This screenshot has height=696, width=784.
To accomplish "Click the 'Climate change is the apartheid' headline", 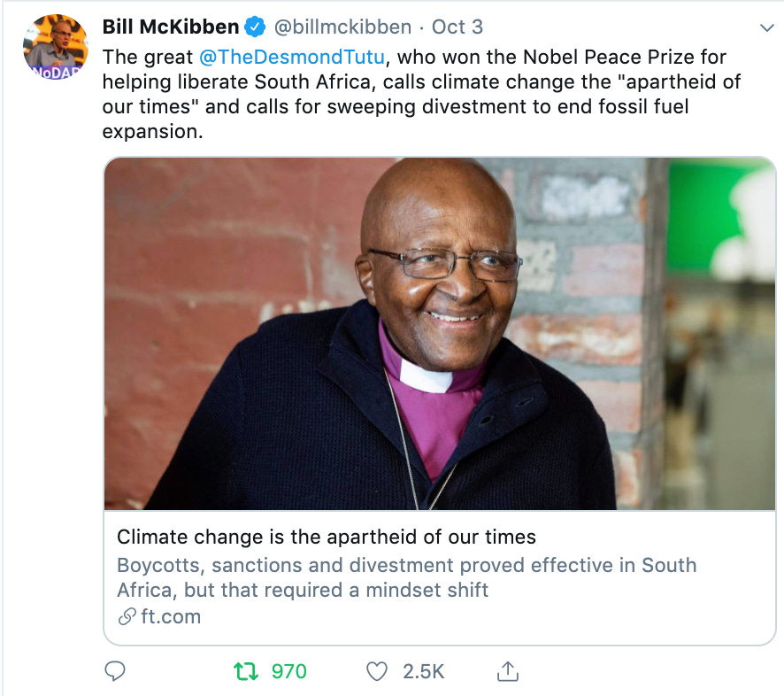I will [x=326, y=537].
